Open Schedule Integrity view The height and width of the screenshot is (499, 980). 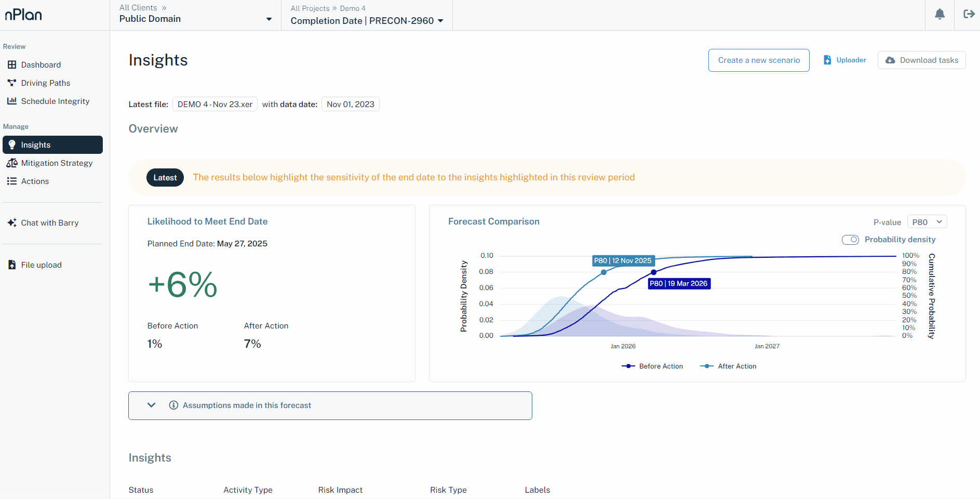[55, 101]
